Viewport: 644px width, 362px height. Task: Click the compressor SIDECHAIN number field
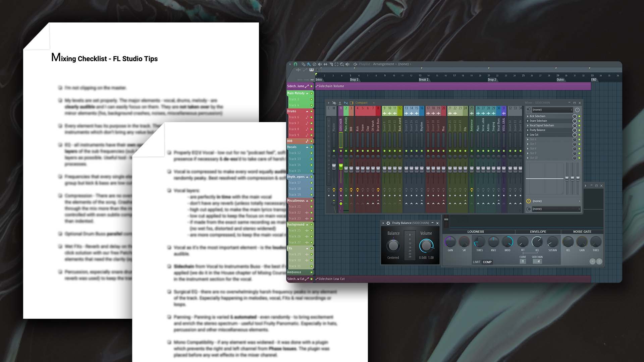[537, 261]
